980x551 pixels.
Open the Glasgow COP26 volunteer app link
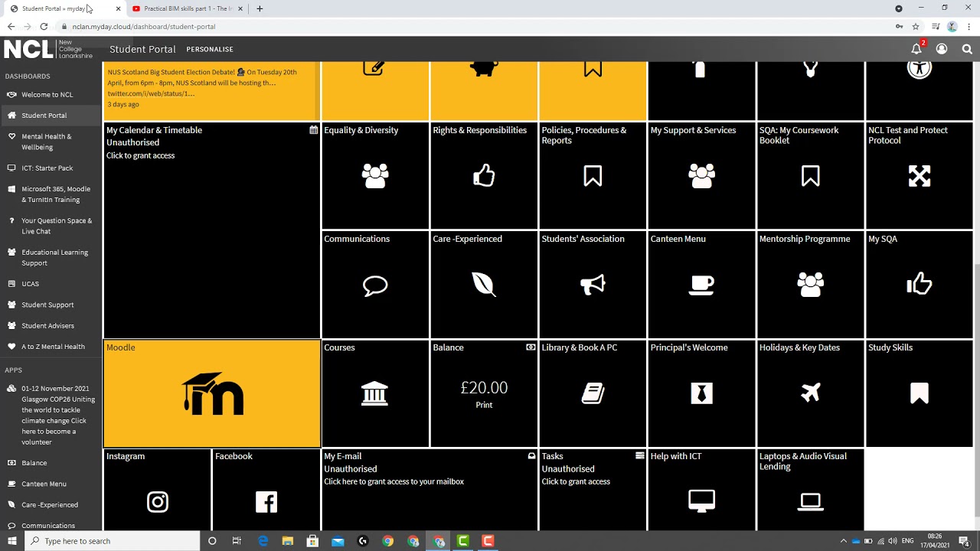(51, 416)
